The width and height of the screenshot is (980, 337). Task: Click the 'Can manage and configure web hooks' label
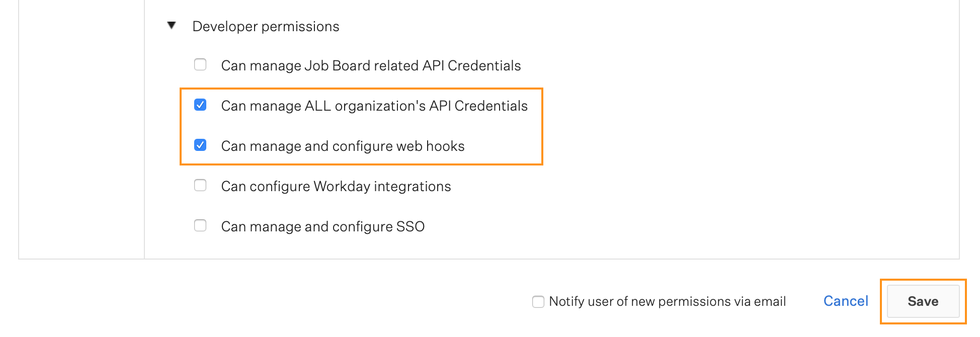tap(343, 146)
